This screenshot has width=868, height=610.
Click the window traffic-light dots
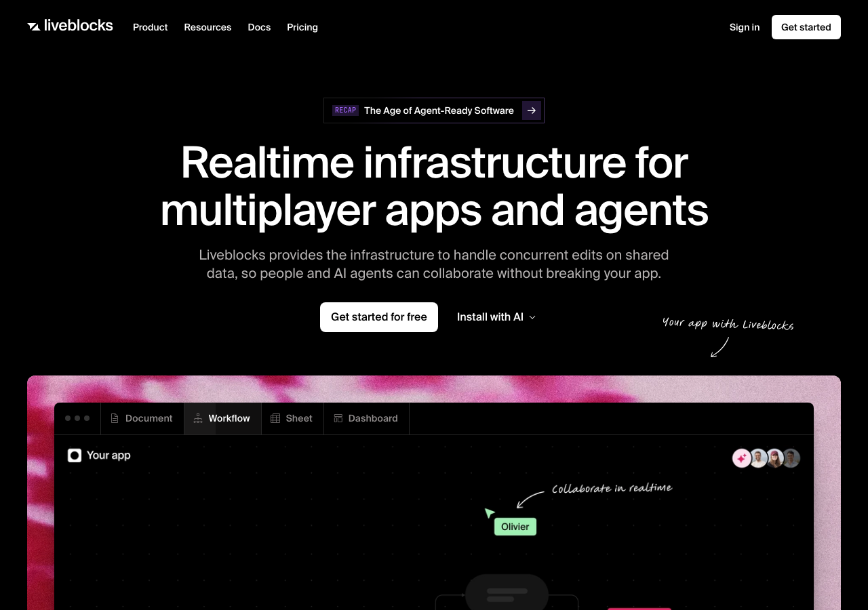click(77, 418)
